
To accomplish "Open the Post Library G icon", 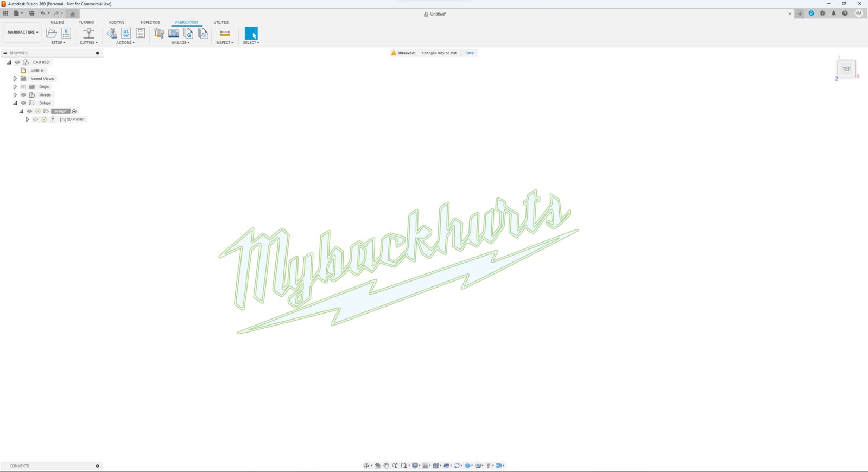I will tap(188, 34).
